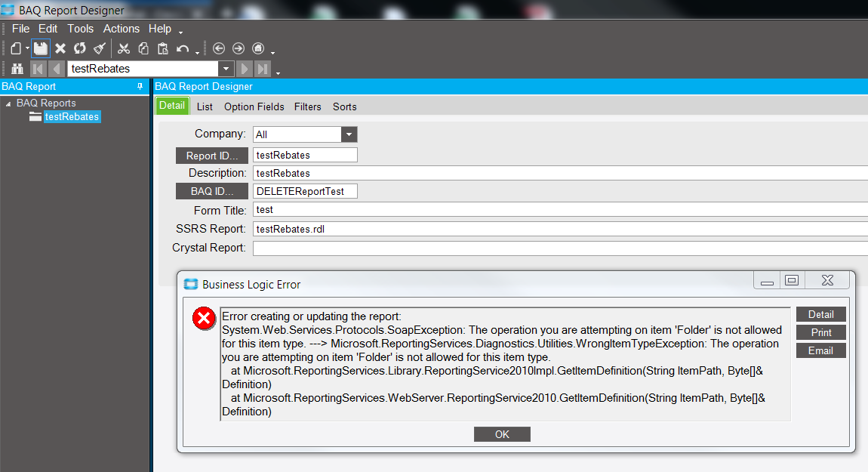
Task: Delete the report with the X toolbar icon
Action: pyautogui.click(x=60, y=49)
